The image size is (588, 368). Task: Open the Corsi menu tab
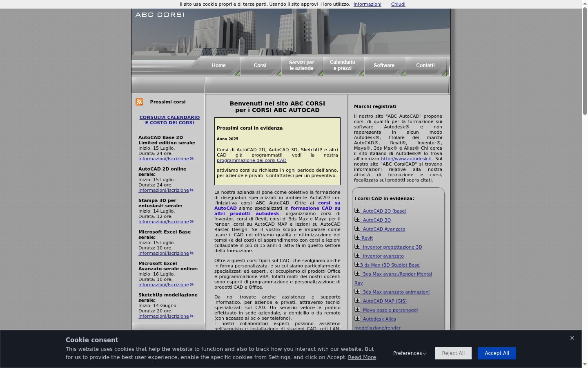point(260,65)
